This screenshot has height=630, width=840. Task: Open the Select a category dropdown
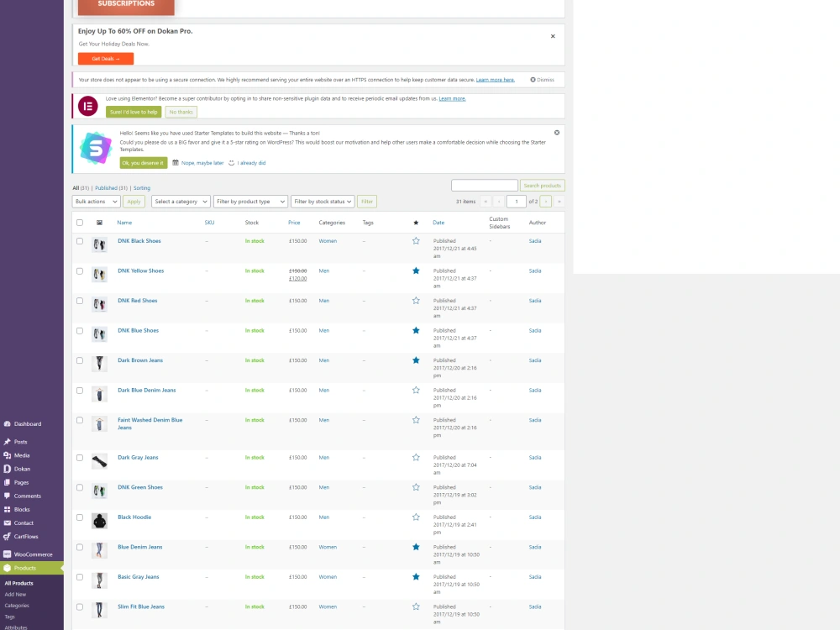click(x=181, y=202)
